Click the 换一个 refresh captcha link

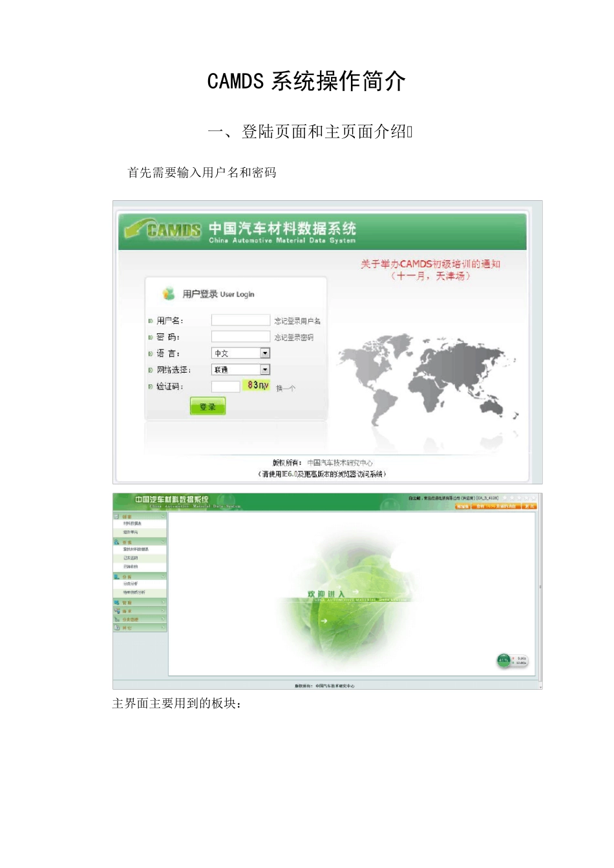(286, 388)
